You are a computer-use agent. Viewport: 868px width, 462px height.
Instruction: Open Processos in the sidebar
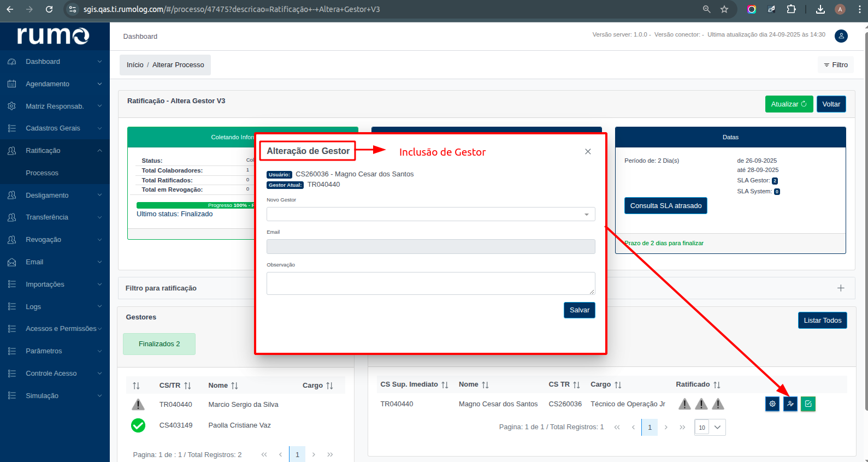[42, 173]
